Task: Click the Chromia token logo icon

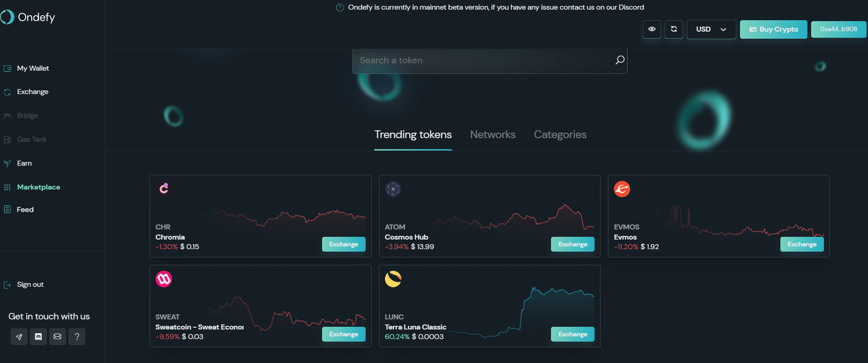Action: pos(164,188)
